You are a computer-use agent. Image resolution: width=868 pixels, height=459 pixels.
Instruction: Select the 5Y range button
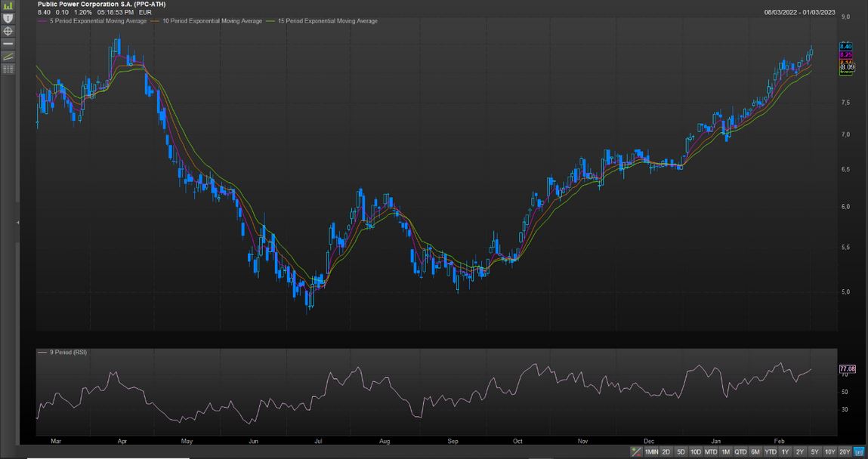(814, 451)
